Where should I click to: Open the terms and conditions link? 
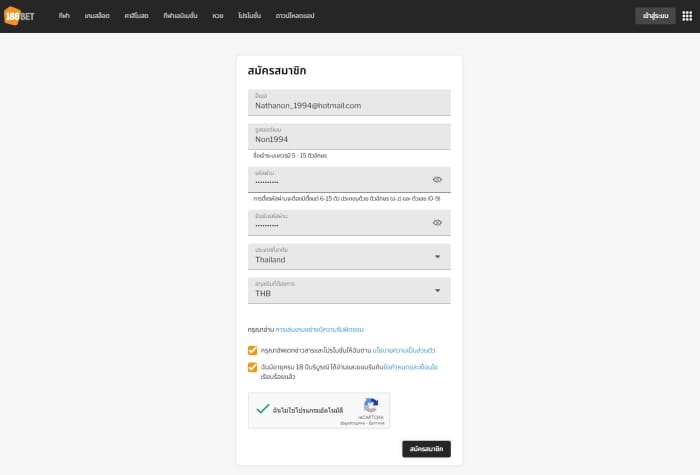[410, 367]
